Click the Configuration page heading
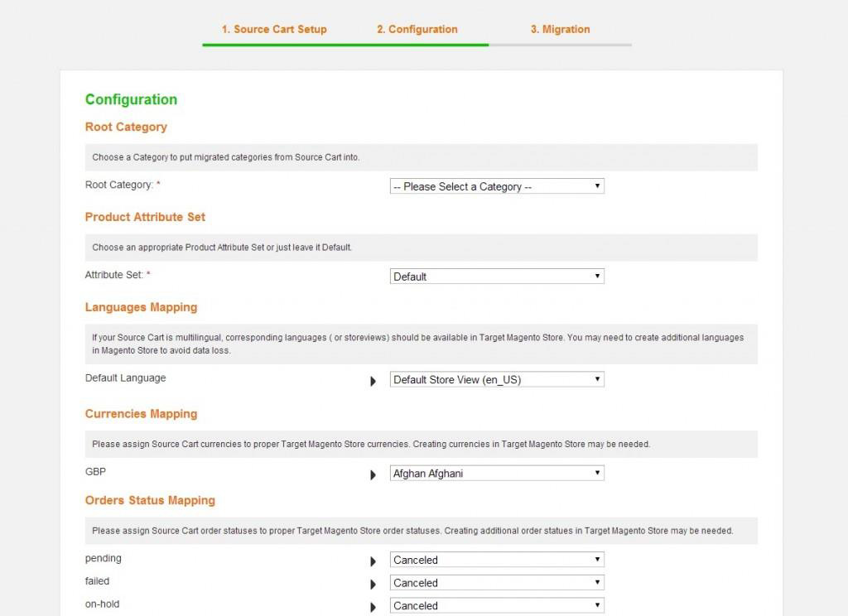This screenshot has width=848, height=616. [x=131, y=99]
